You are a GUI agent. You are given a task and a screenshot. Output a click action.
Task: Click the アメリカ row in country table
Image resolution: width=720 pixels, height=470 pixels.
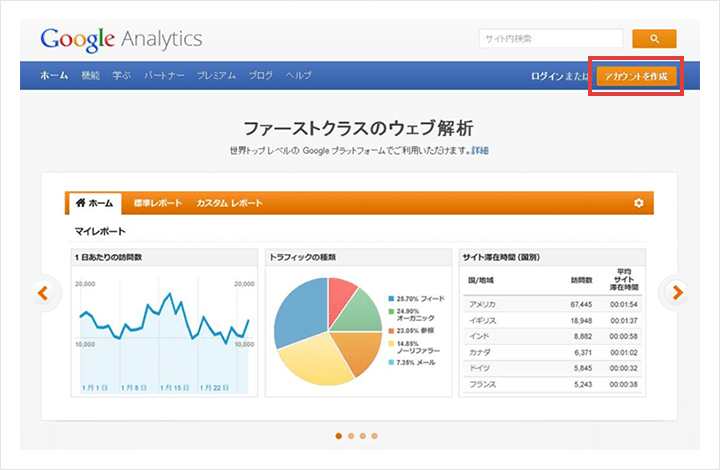point(552,304)
